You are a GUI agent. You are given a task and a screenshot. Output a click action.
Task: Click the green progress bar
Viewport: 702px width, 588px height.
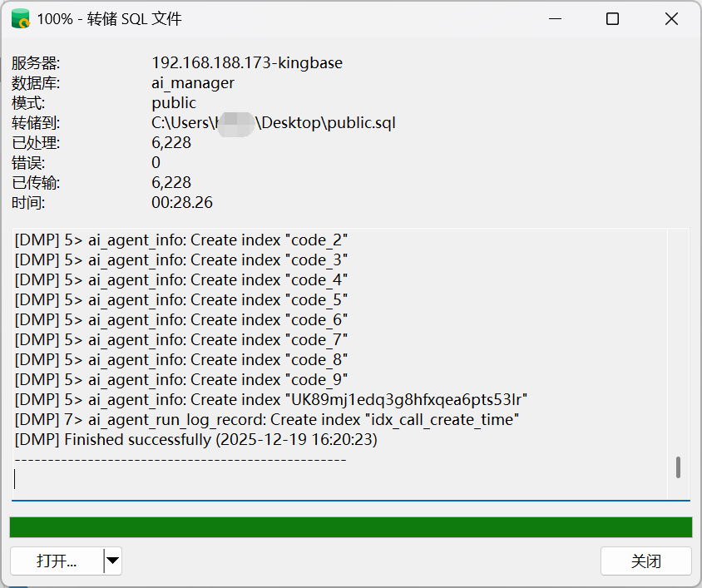coord(351,527)
